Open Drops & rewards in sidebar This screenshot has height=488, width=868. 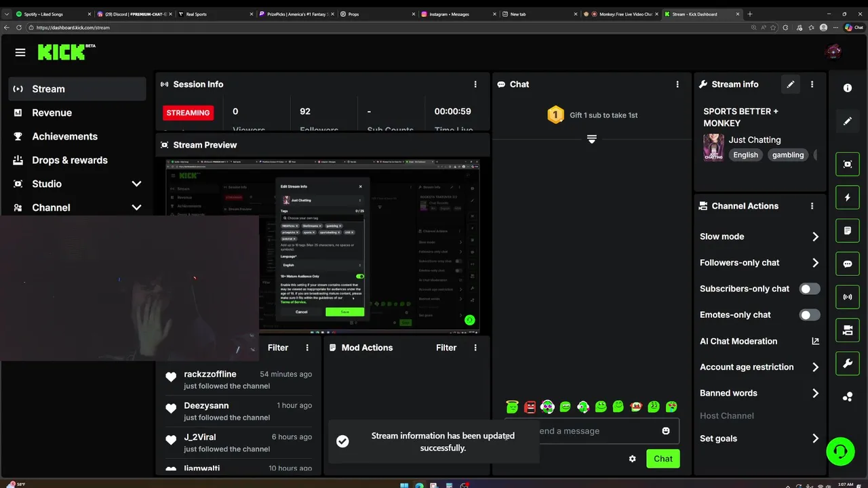[77, 160]
